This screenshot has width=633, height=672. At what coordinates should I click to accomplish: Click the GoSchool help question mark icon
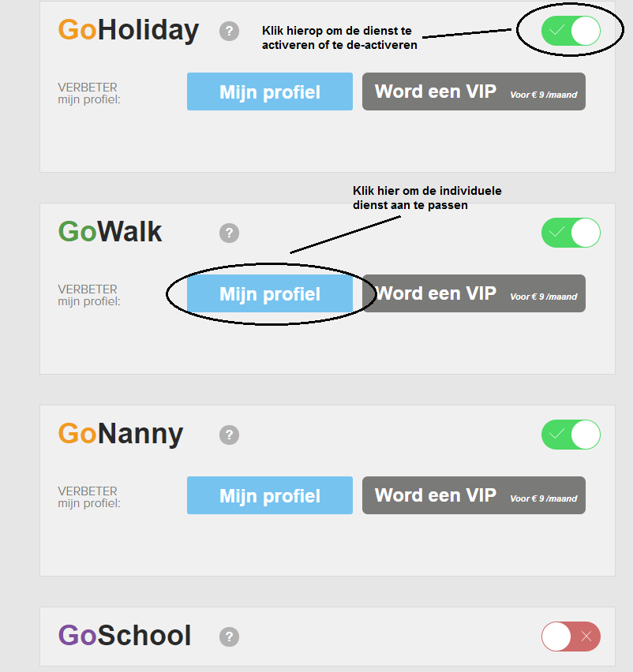coord(229,637)
